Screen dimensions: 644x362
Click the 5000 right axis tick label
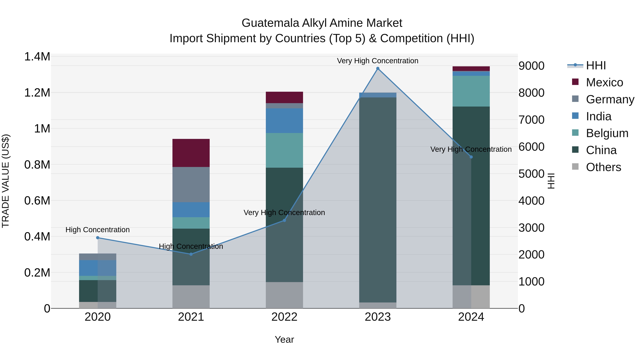[531, 174]
